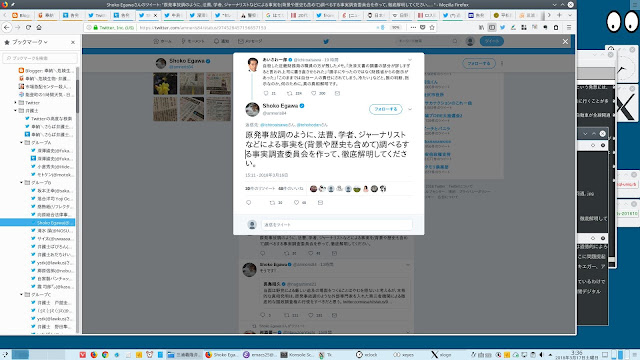Bookmark this page with the star icon

pyautogui.click(x=432, y=27)
